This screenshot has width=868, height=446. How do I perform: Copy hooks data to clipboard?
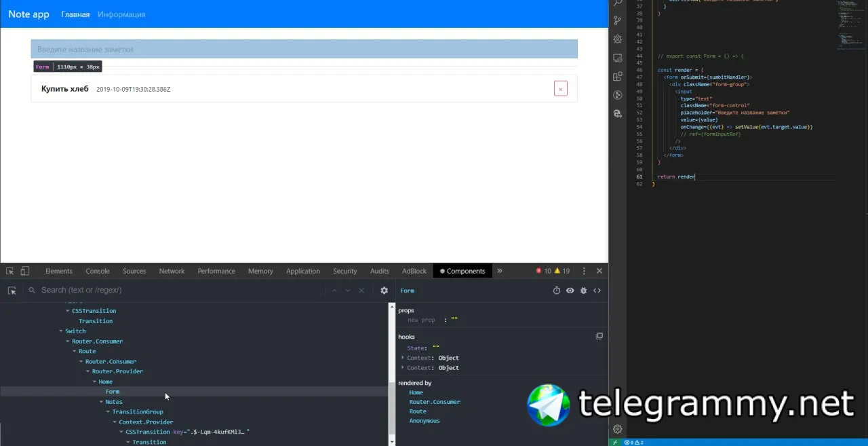click(599, 336)
